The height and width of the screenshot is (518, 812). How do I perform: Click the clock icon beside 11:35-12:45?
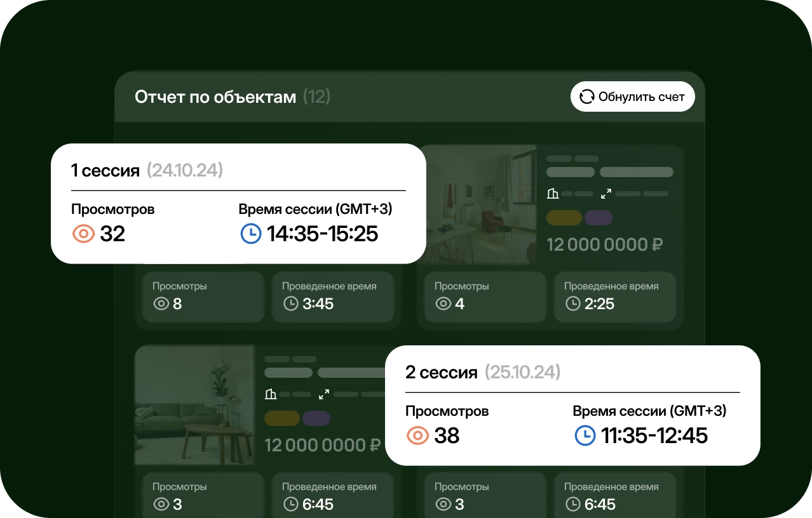coord(585,435)
